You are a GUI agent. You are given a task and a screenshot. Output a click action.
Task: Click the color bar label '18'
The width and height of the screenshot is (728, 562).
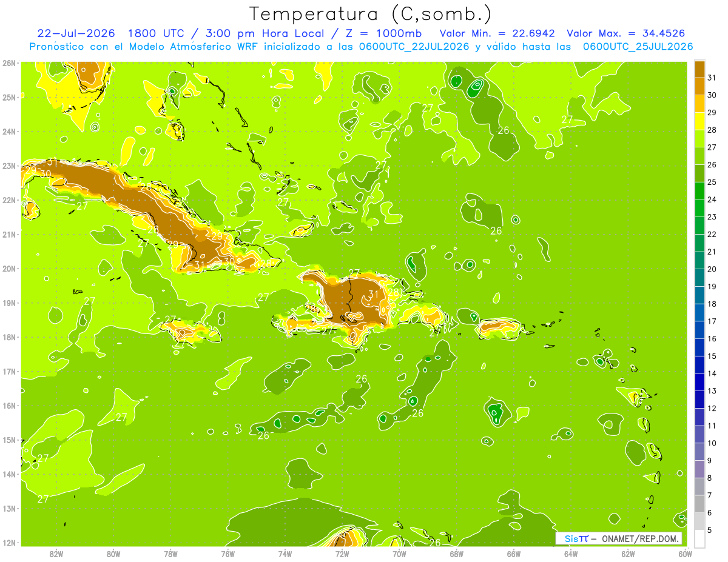712,304
